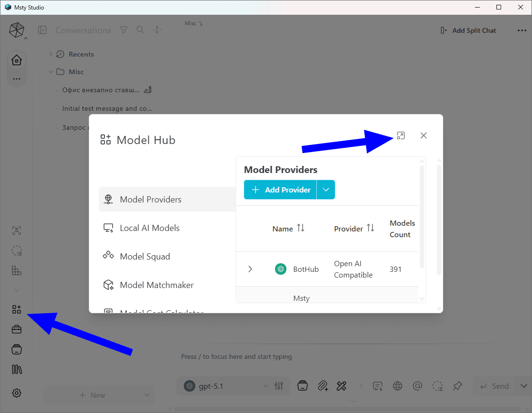The height and width of the screenshot is (413, 532).
Task: Expand the BotHub provider row
Action: [x=250, y=269]
